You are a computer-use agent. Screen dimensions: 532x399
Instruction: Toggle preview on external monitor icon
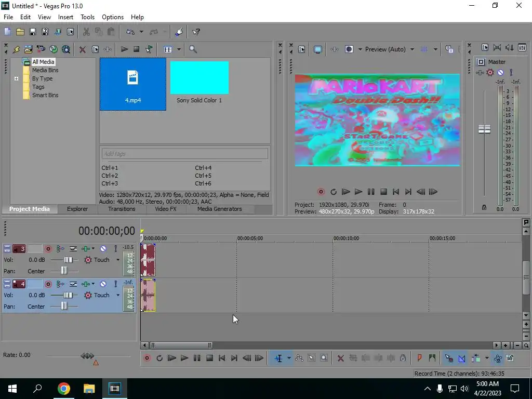317,49
